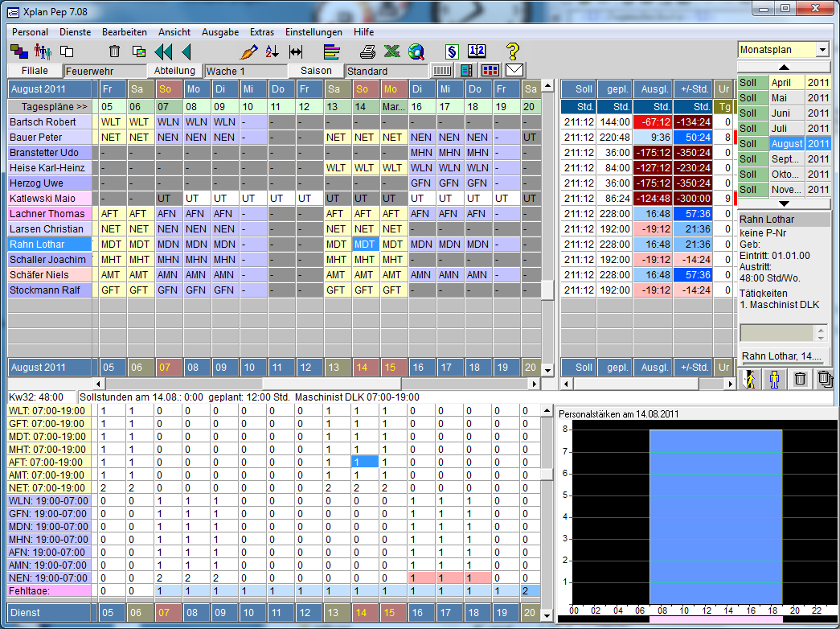Open the Personal menu
The height and width of the screenshot is (629, 840).
(x=30, y=32)
